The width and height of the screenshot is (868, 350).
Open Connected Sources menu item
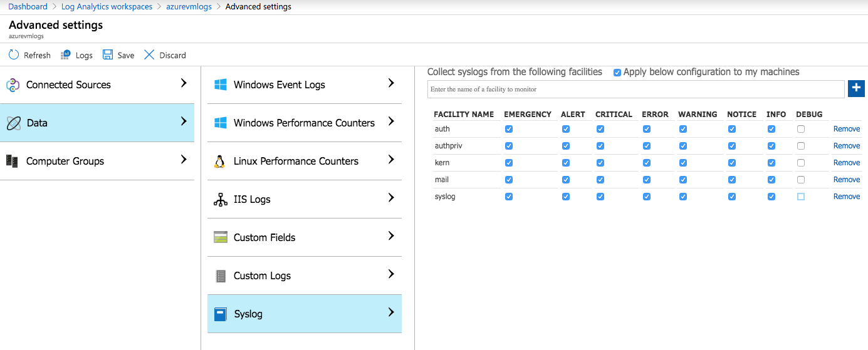click(x=97, y=85)
